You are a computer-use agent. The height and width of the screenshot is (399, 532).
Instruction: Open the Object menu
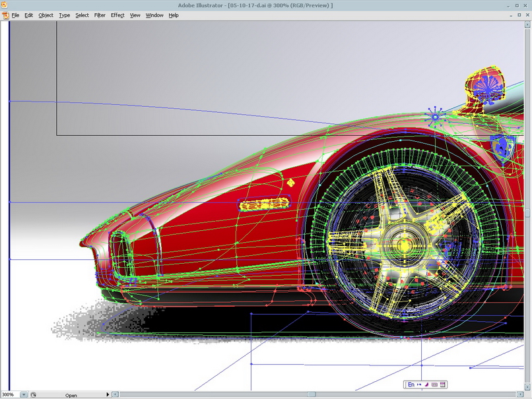[46, 15]
